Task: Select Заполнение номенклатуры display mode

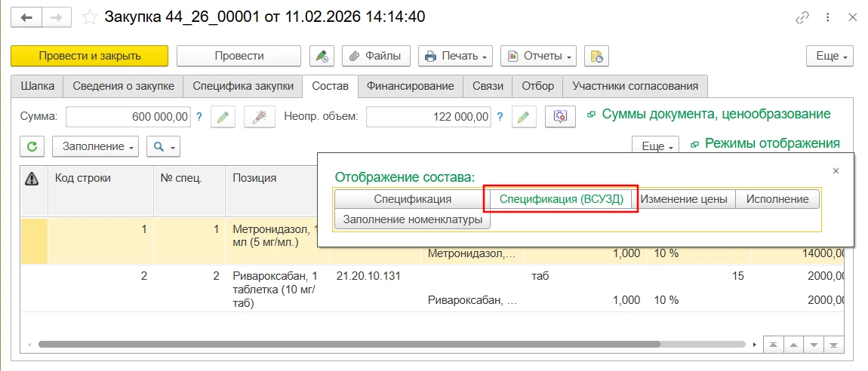Action: 412,219
